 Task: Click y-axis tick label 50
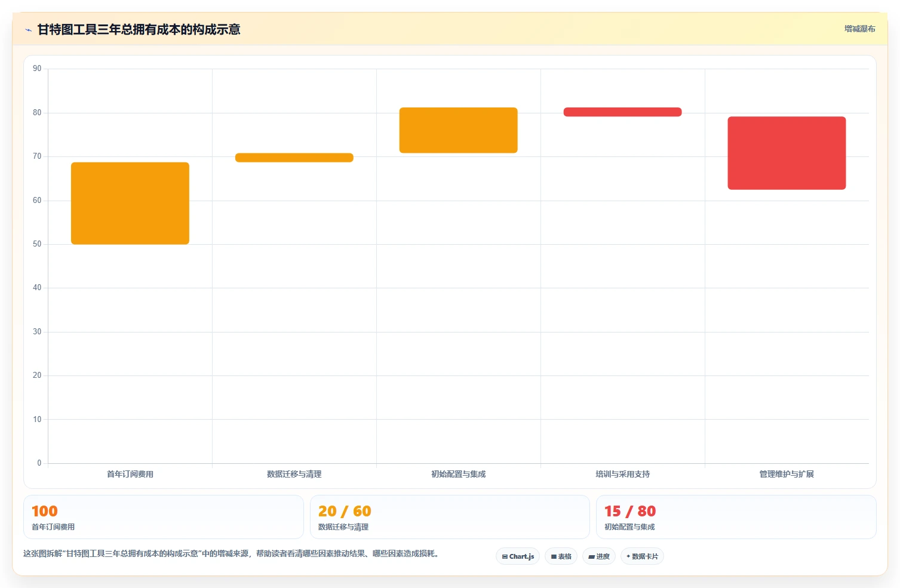click(x=37, y=244)
